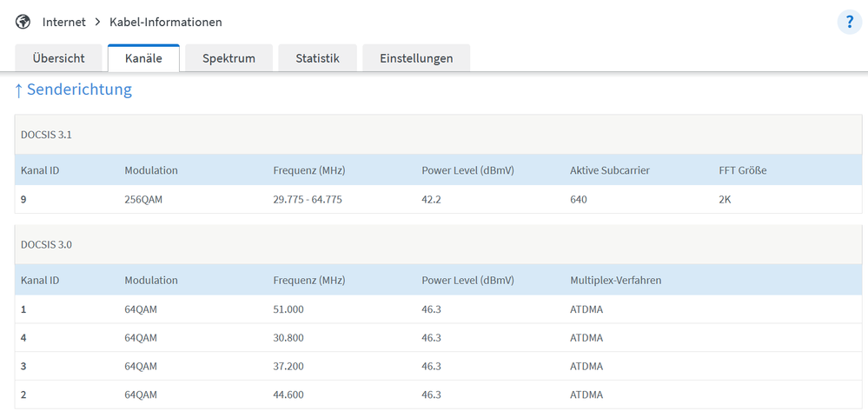Open the Einstellungen tab
The width and height of the screenshot is (868, 411).
click(x=416, y=59)
